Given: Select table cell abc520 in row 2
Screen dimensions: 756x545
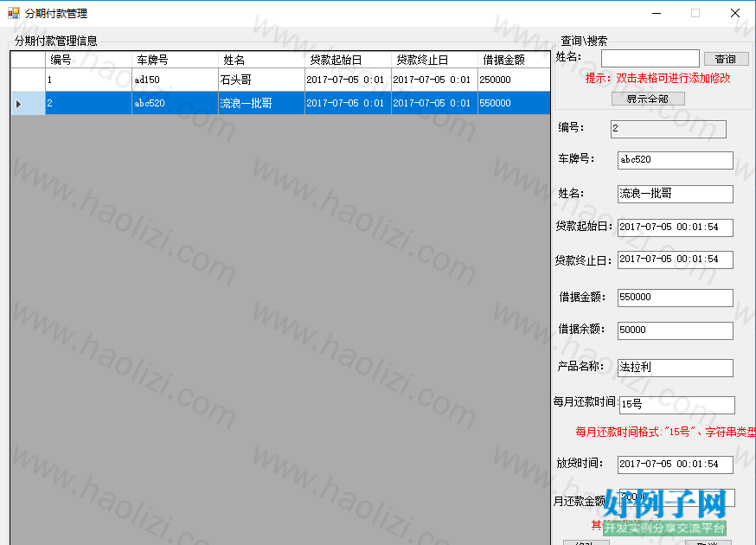Looking at the screenshot, I should point(175,103).
